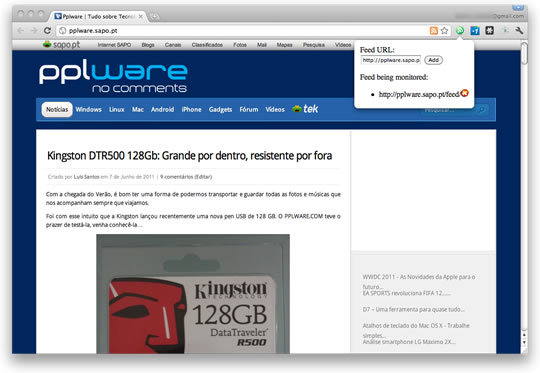The image size is (540, 373).
Task: Close the Pplware browser tab
Action: 141,16
